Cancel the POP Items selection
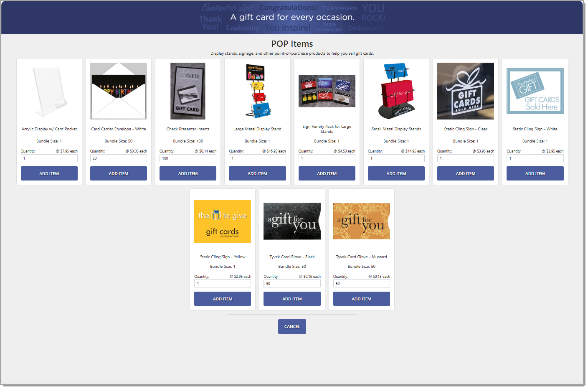The image size is (588, 389). [292, 326]
